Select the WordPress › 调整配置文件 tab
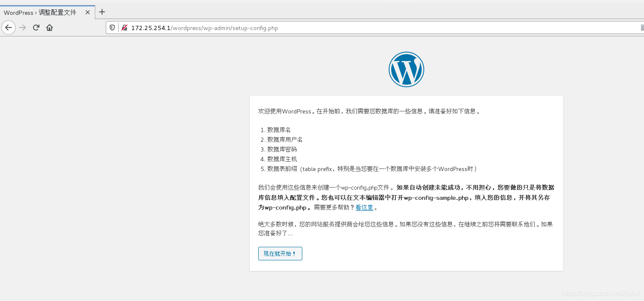Viewport: 644px width, 301px height. click(x=47, y=12)
